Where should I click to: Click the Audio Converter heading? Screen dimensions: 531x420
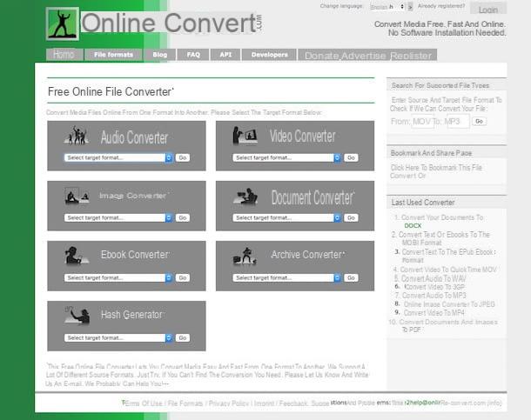point(134,137)
